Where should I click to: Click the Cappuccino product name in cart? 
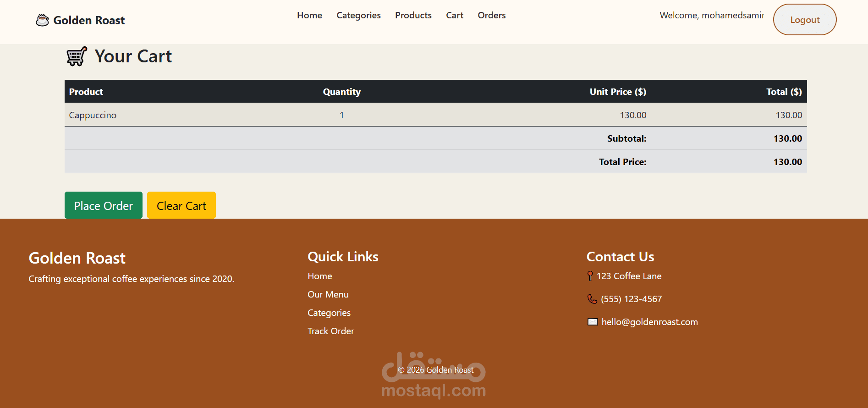point(93,115)
